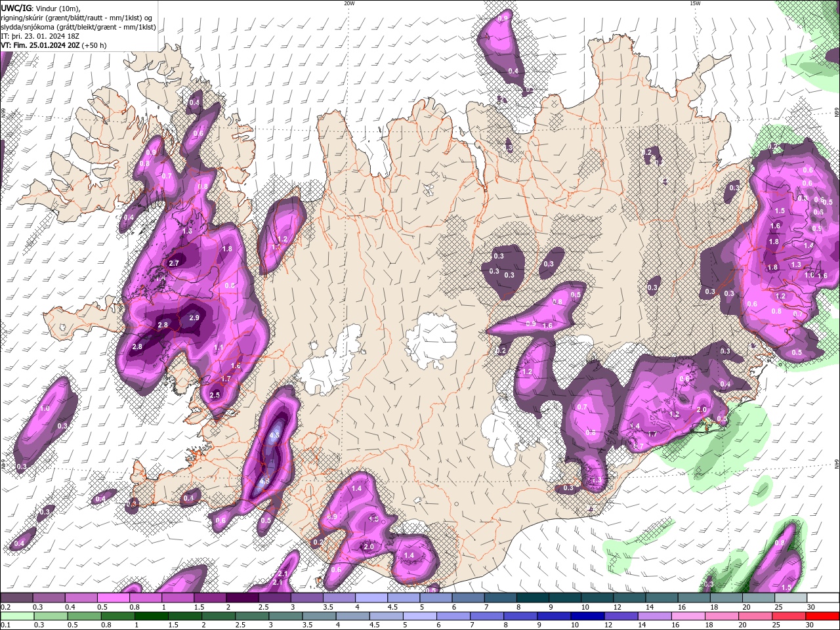This screenshot has width=840, height=630.
Task: Click the 2.7 precipitation value on the map
Action: click(174, 263)
